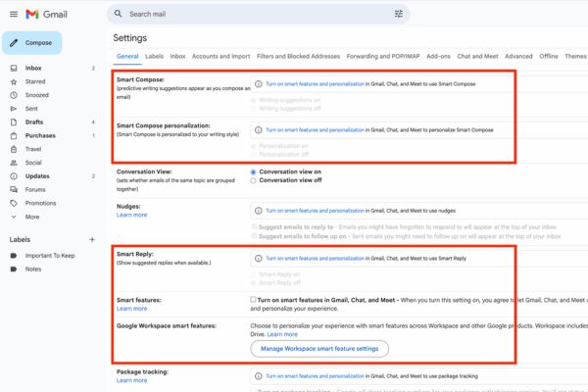This screenshot has height=392, width=588.
Task: Switch to the Offline tab
Action: tap(549, 56)
